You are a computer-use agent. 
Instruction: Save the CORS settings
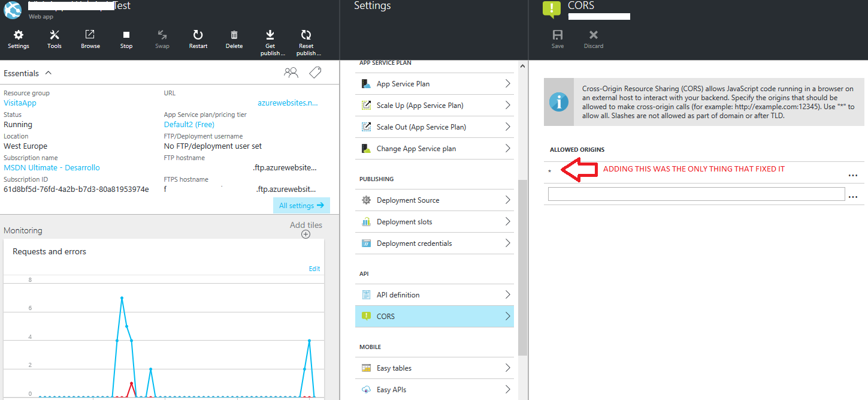558,35
